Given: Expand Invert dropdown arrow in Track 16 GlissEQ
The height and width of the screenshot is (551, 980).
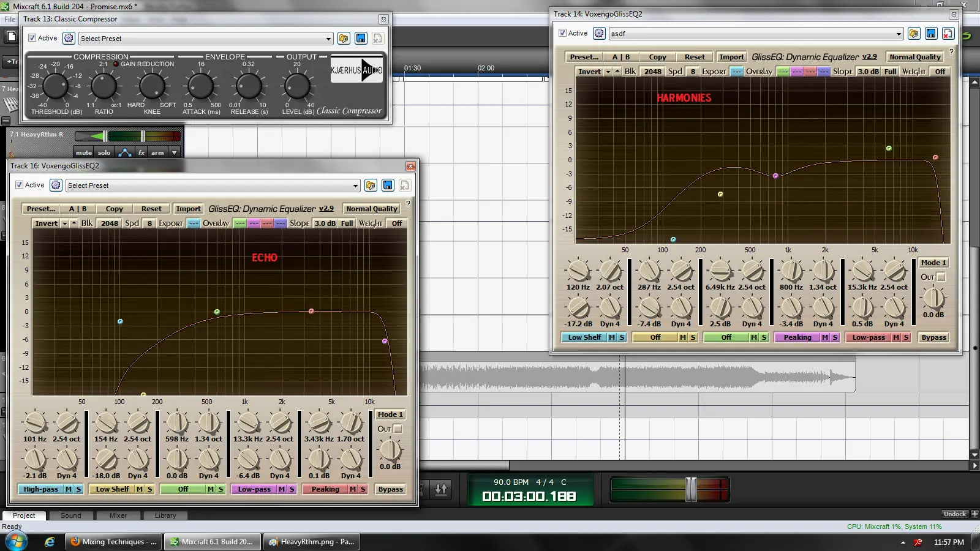Looking at the screenshot, I should pyautogui.click(x=64, y=223).
